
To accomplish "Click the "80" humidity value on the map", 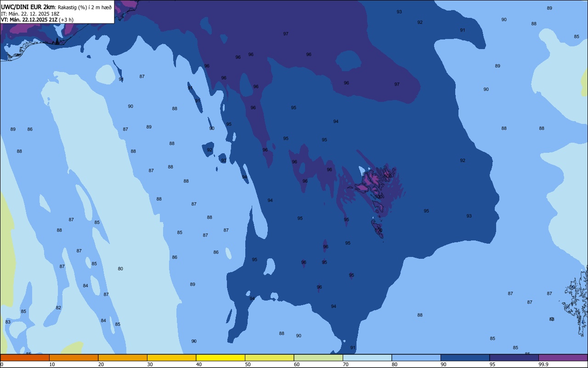I will (120, 269).
